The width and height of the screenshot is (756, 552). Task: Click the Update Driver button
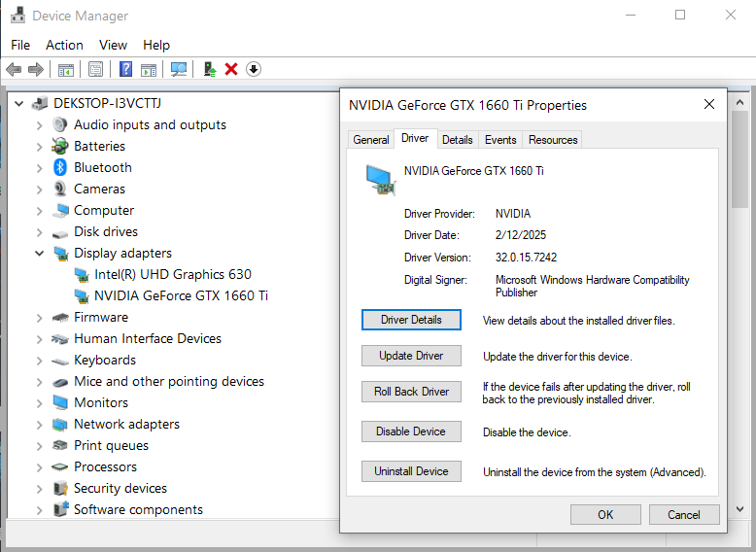(x=411, y=356)
